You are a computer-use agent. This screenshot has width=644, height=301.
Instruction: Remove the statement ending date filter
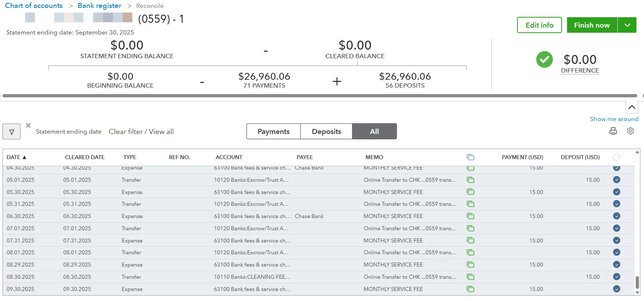tap(28, 125)
